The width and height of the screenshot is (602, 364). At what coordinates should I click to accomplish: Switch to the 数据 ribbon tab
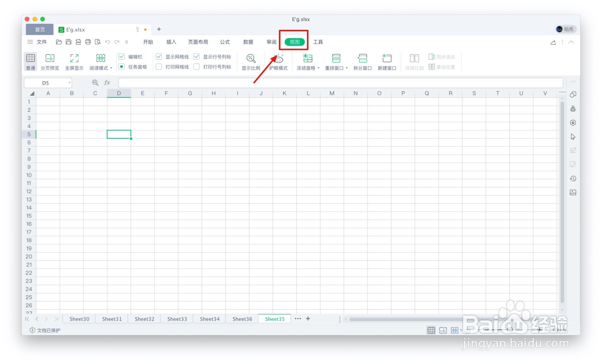click(248, 42)
